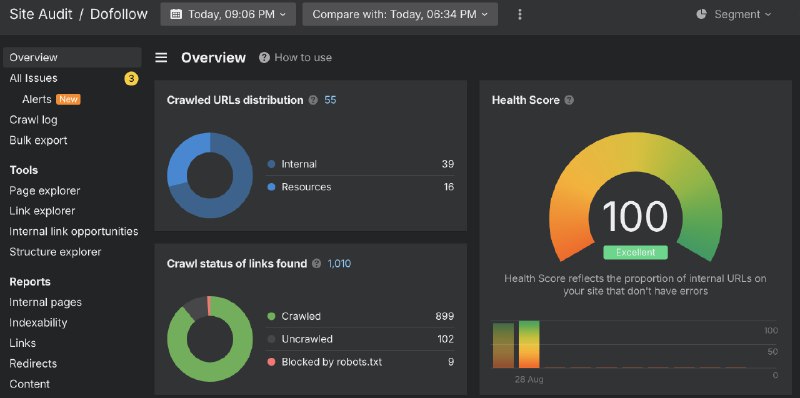Open Alerts in the sidebar
Viewport: 800px width, 398px height.
(37, 100)
